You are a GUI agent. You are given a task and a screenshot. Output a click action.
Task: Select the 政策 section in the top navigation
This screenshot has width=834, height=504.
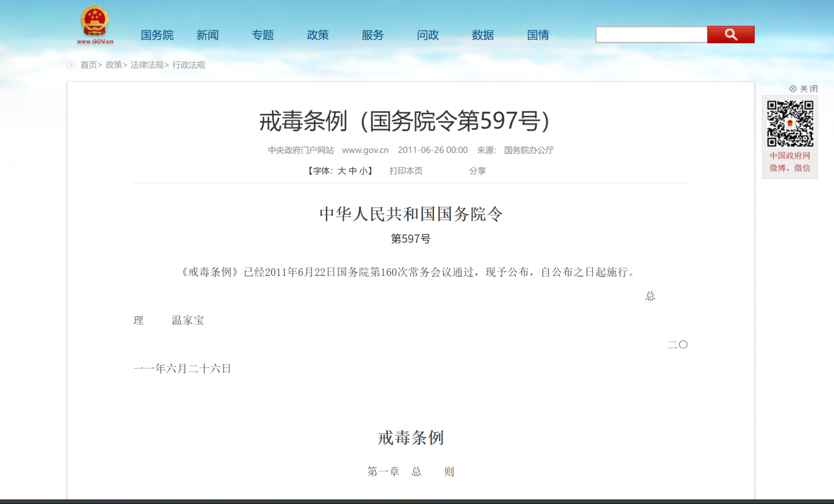pos(317,35)
